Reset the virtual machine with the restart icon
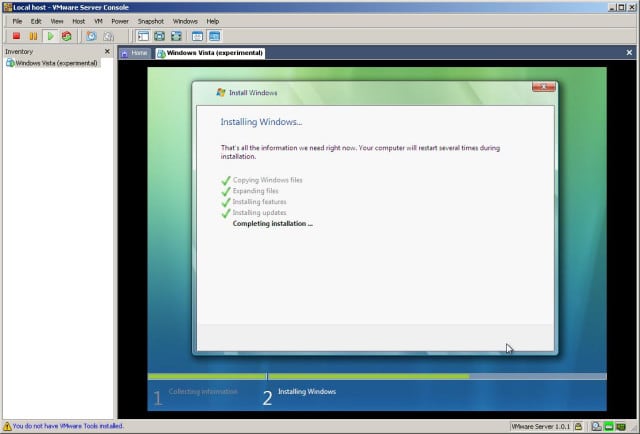This screenshot has height=434, width=640. tap(67, 36)
